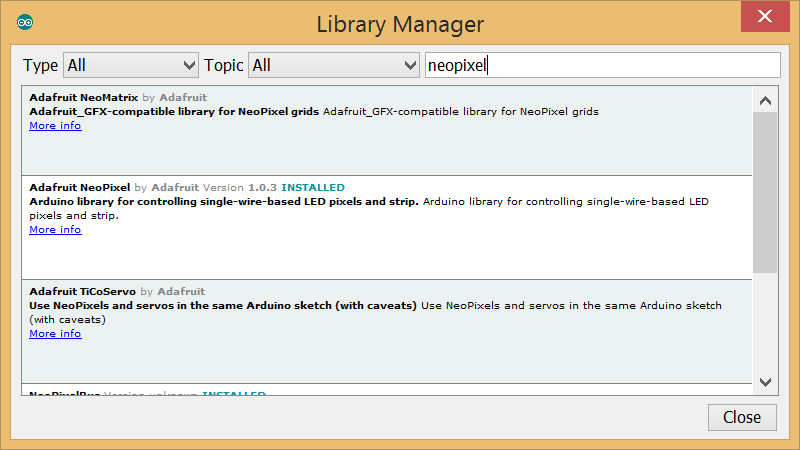Click the vertical scrollbar thumb
The image size is (800, 450).
pyautogui.click(x=765, y=192)
